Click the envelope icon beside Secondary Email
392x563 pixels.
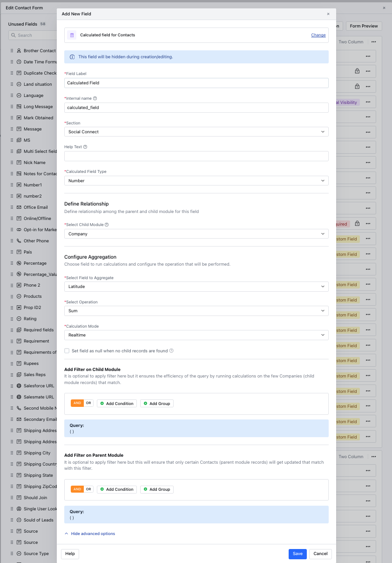click(x=19, y=419)
